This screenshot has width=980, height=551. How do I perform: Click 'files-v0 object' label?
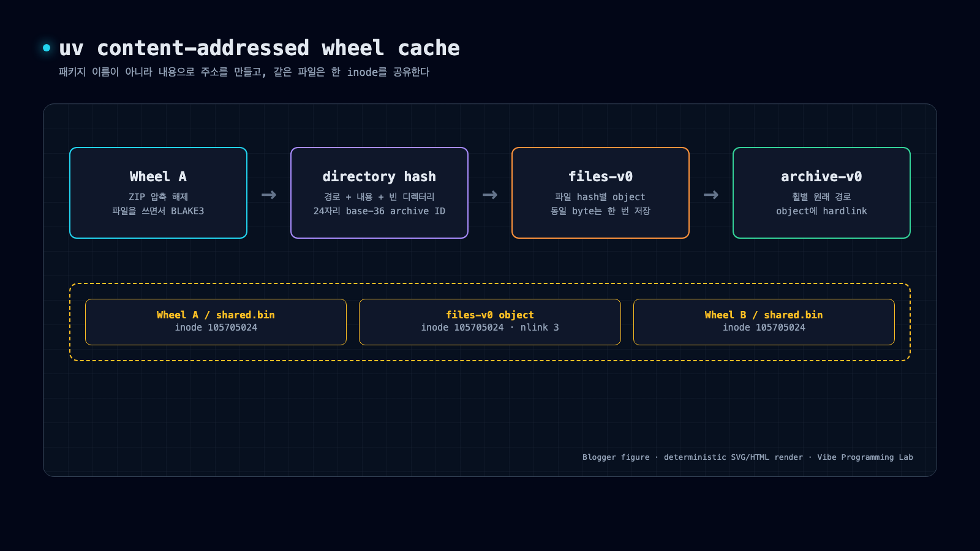pos(490,315)
